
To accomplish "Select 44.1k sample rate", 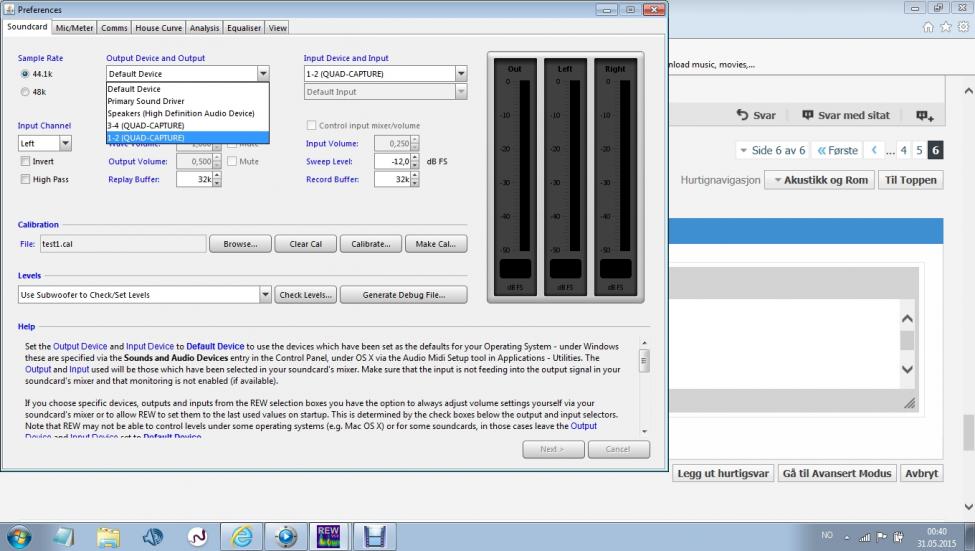I will point(25,73).
